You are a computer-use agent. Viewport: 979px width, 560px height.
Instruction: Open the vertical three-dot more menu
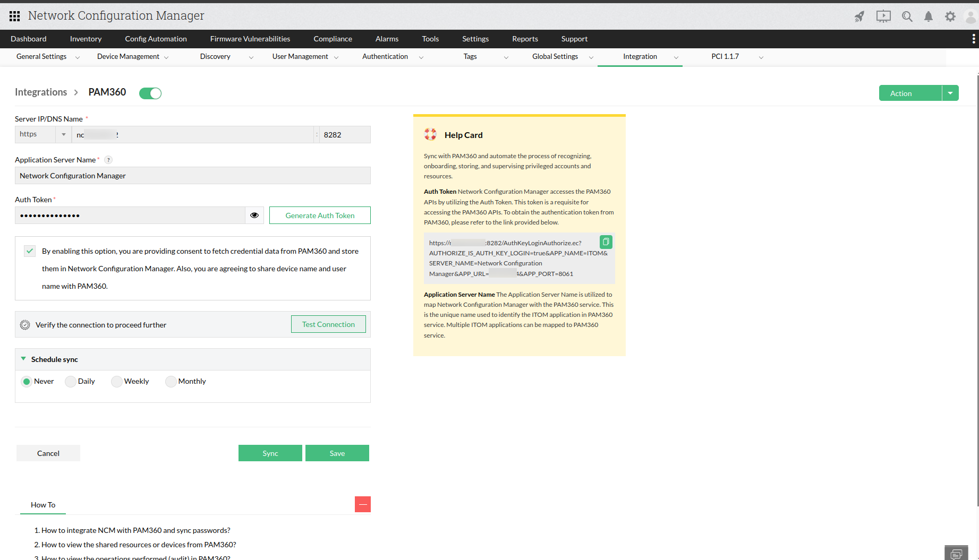[x=973, y=39]
